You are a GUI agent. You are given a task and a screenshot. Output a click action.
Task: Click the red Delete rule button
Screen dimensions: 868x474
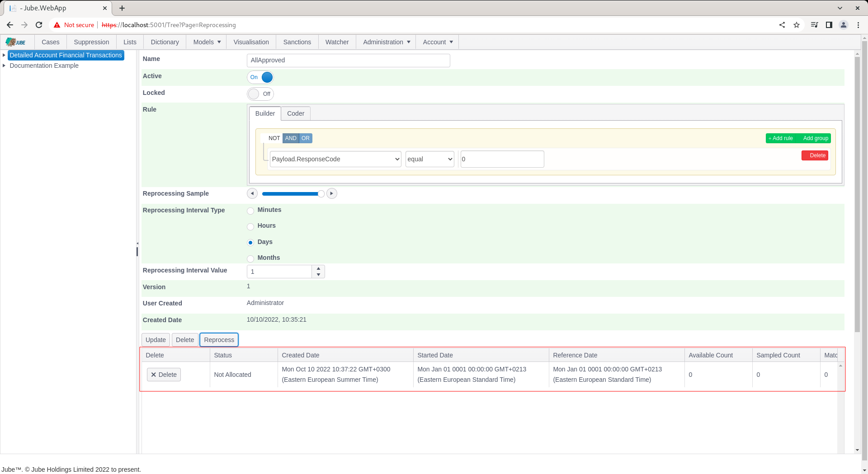pos(815,155)
